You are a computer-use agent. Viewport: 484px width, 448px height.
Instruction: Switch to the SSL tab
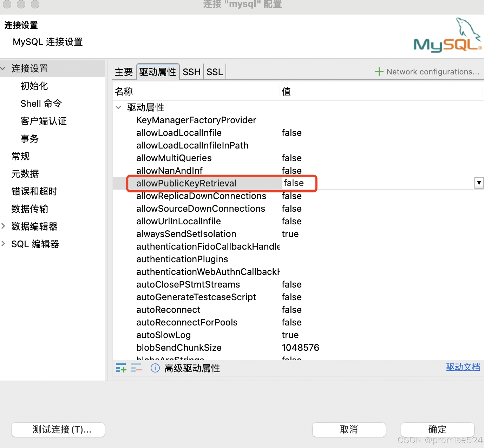tap(215, 72)
